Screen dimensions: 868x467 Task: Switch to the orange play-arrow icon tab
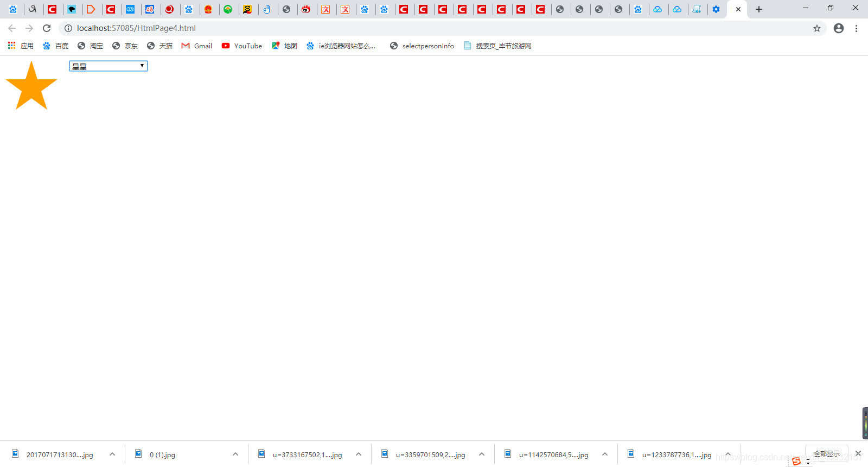click(91, 9)
